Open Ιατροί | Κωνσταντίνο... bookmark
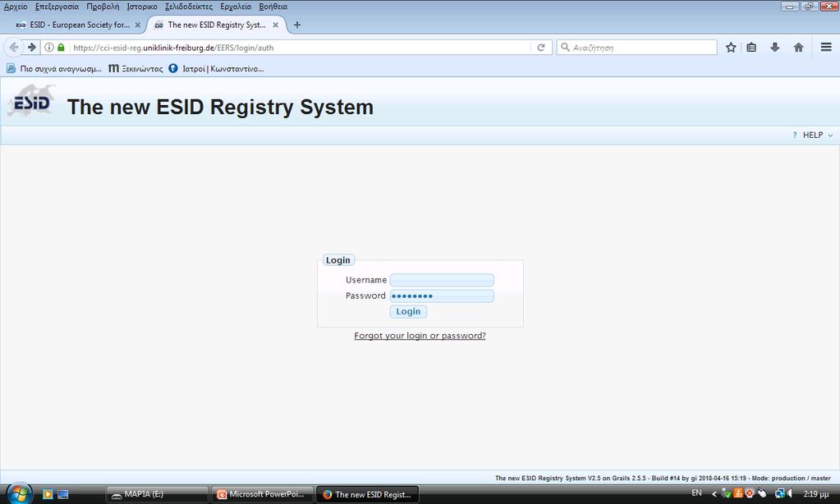This screenshot has height=504, width=840. [x=217, y=69]
